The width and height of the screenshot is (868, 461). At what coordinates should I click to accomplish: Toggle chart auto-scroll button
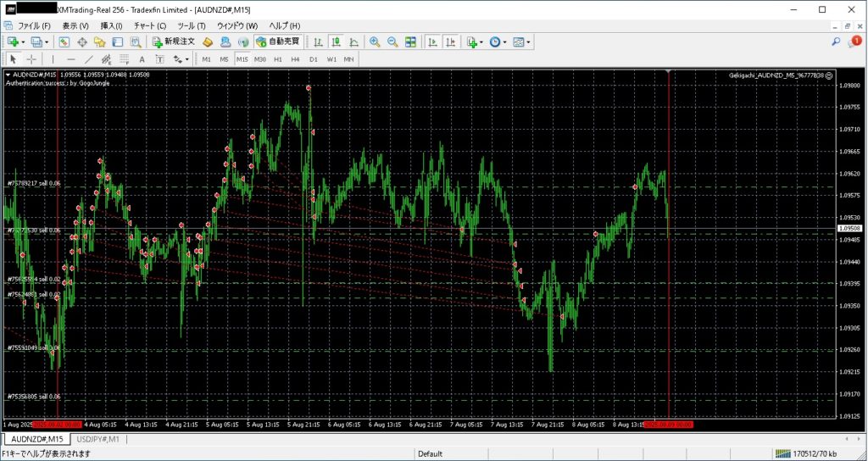click(432, 42)
